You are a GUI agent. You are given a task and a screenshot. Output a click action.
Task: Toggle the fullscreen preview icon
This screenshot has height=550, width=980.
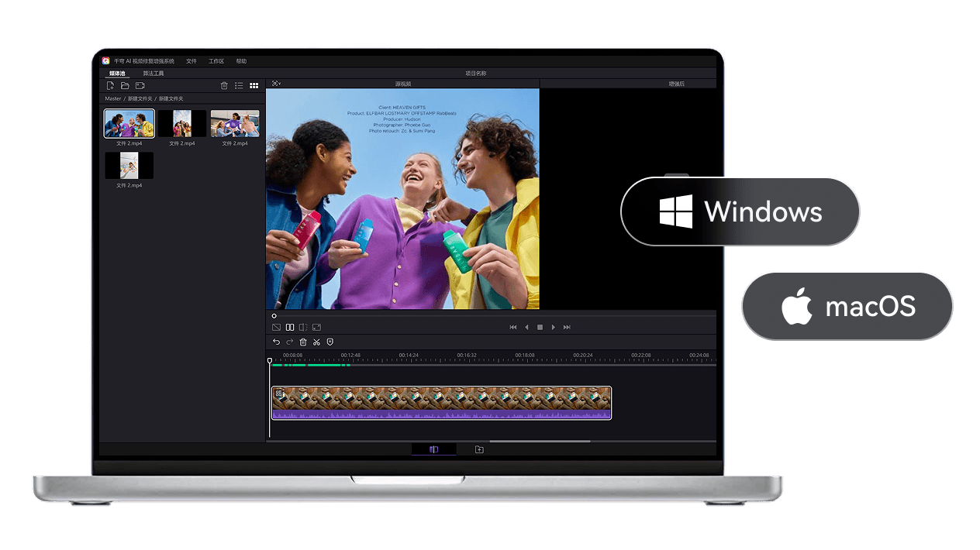click(316, 328)
